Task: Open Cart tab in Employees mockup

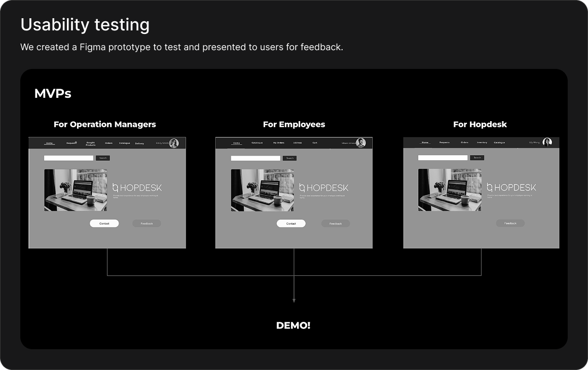Action: 315,143
